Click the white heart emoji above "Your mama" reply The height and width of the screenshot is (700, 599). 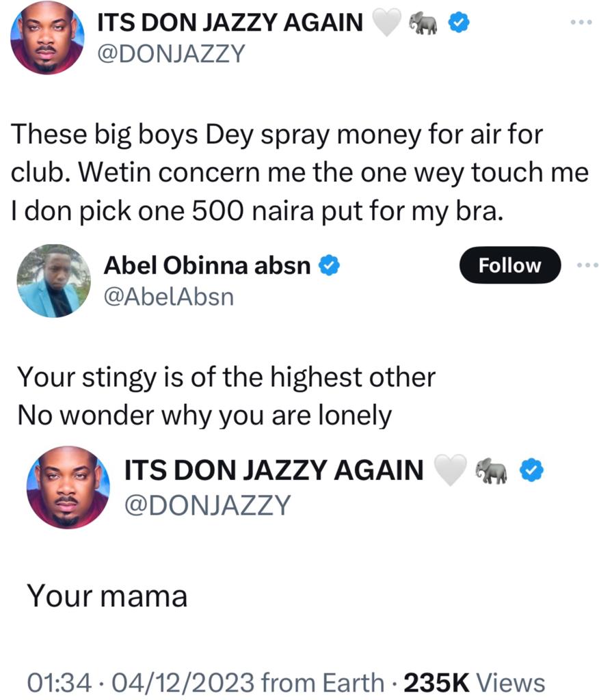451,471
